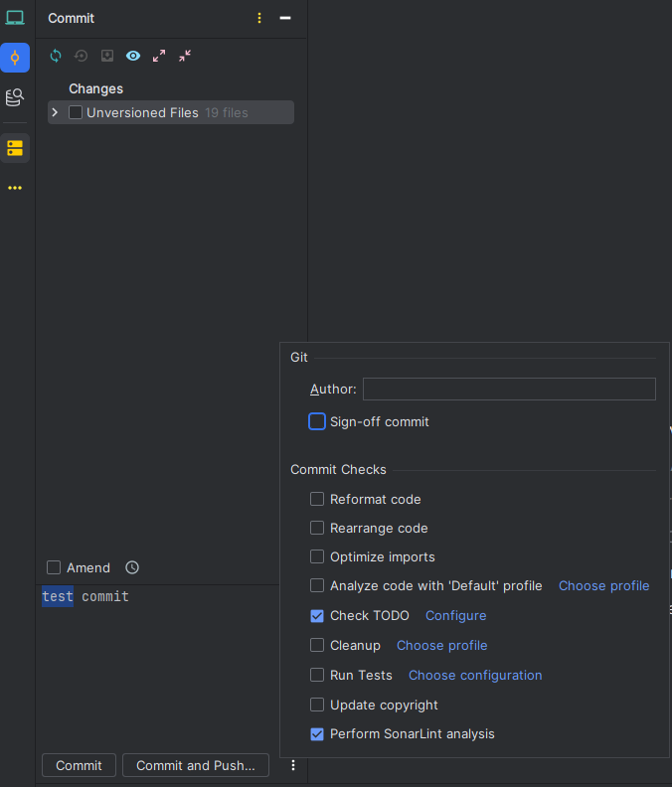The image size is (672, 787).
Task: Expand the Unversioned Files node
Action: click(56, 112)
